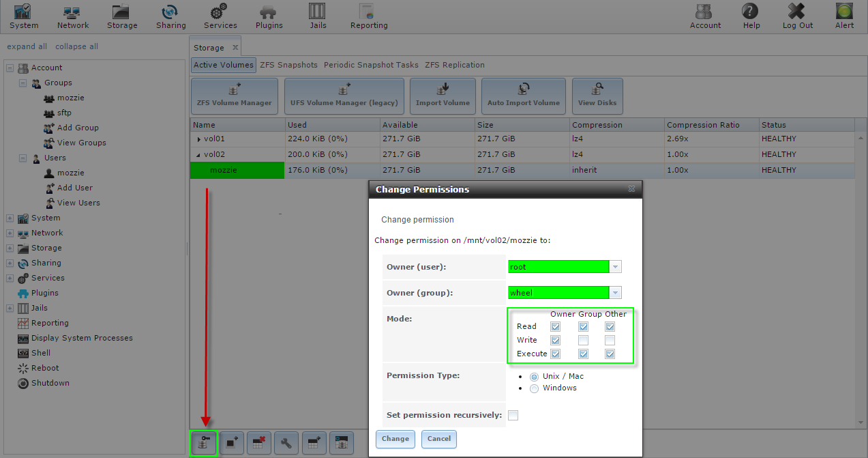868x458 pixels.
Task: Open the Reporting icon in top toolbar
Action: (x=369, y=16)
